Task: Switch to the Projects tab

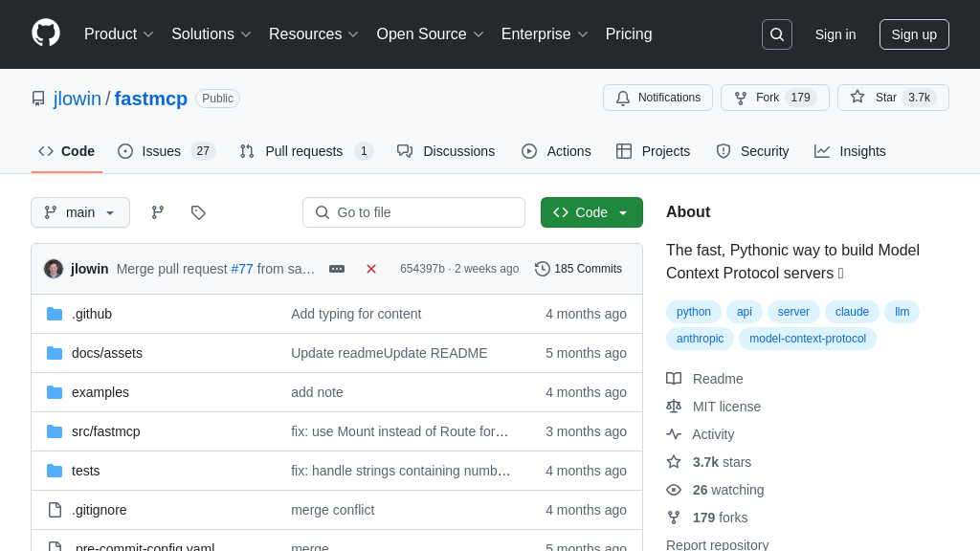Action: (653, 151)
